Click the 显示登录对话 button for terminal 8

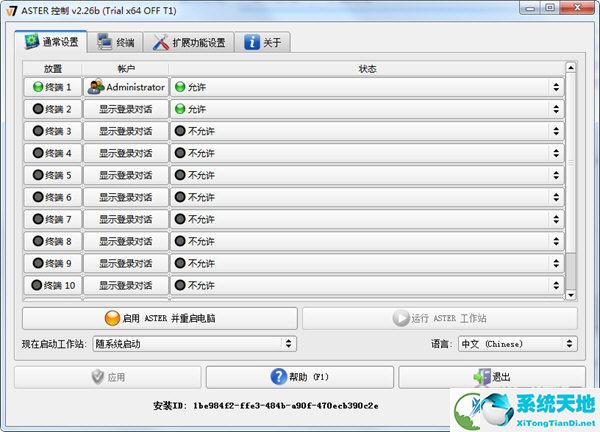pos(125,241)
